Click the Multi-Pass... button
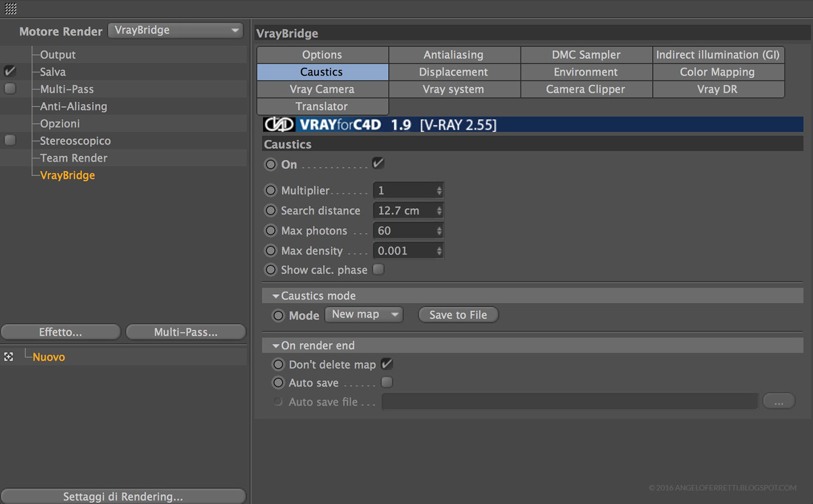813x504 pixels. tap(186, 332)
